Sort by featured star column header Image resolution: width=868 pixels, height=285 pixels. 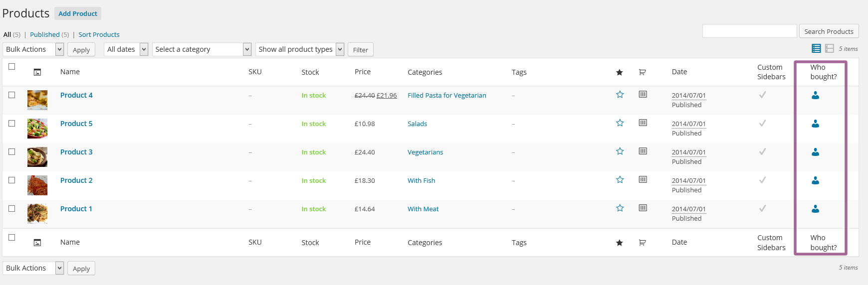tap(619, 72)
